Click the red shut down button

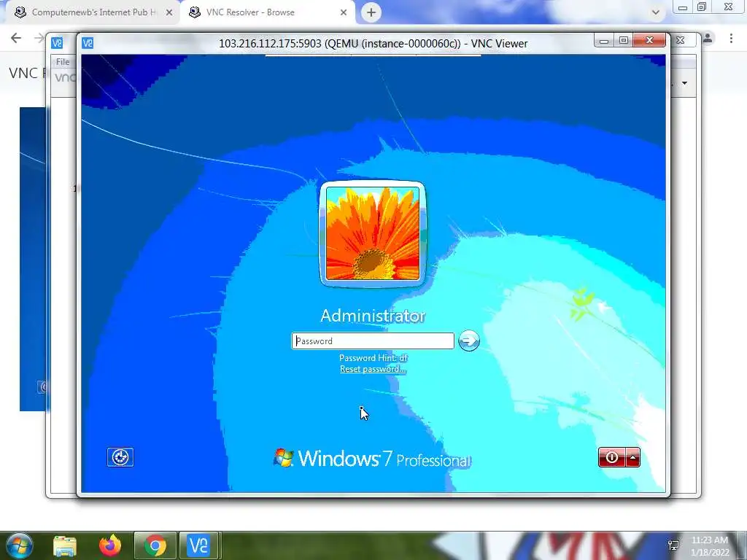612,458
